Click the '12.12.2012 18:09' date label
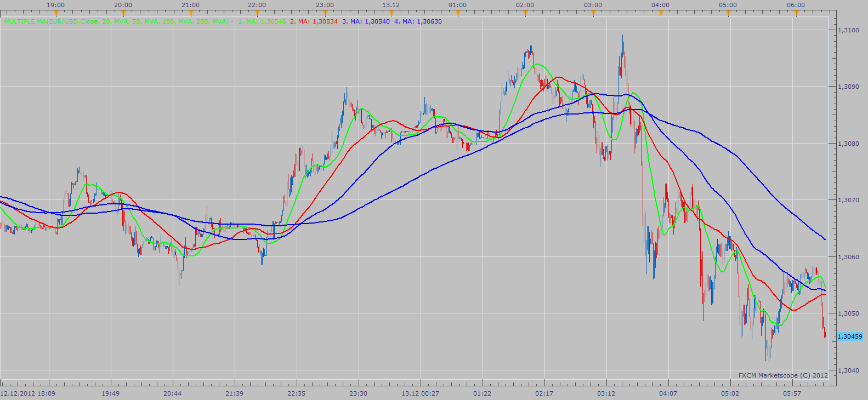The height and width of the screenshot is (400, 868). tap(28, 393)
